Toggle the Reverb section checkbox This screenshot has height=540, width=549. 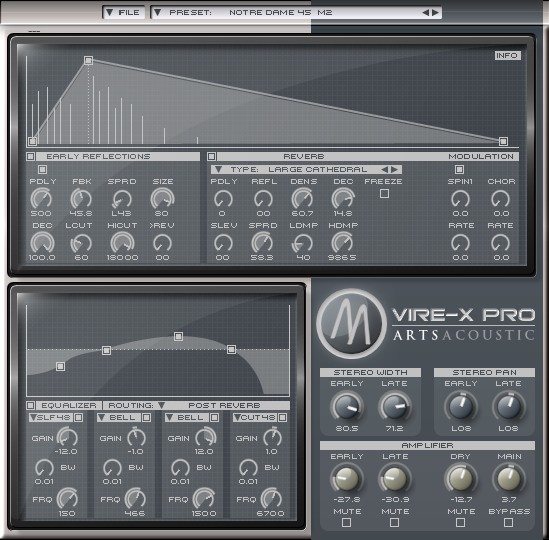tap(211, 156)
